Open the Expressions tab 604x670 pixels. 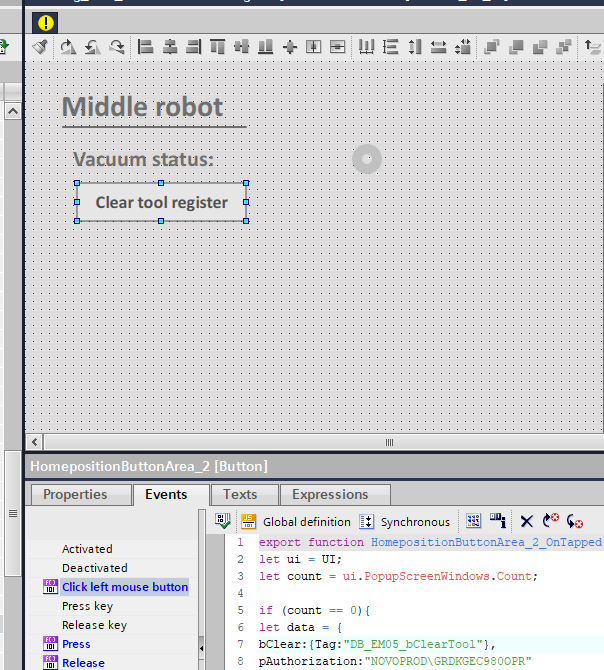pyautogui.click(x=335, y=494)
